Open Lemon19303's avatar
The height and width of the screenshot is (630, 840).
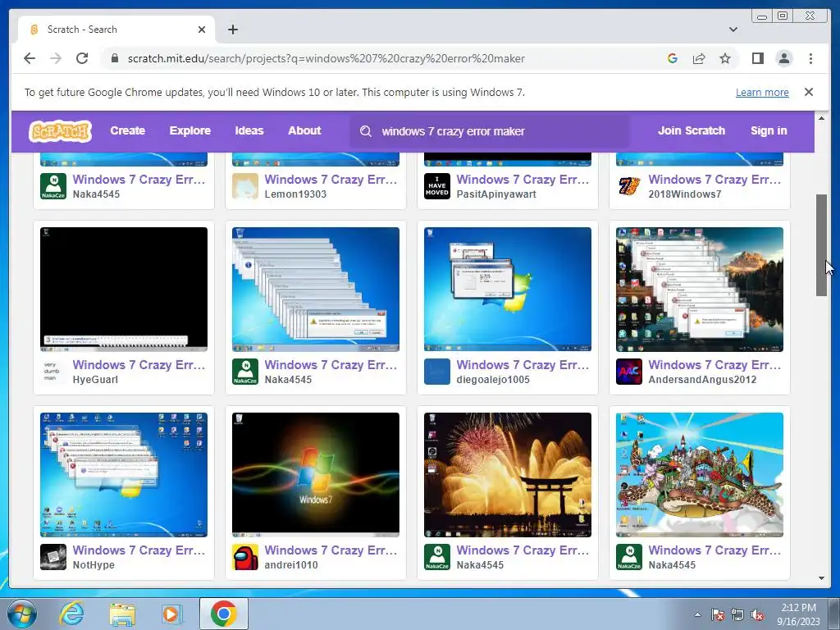tap(245, 186)
